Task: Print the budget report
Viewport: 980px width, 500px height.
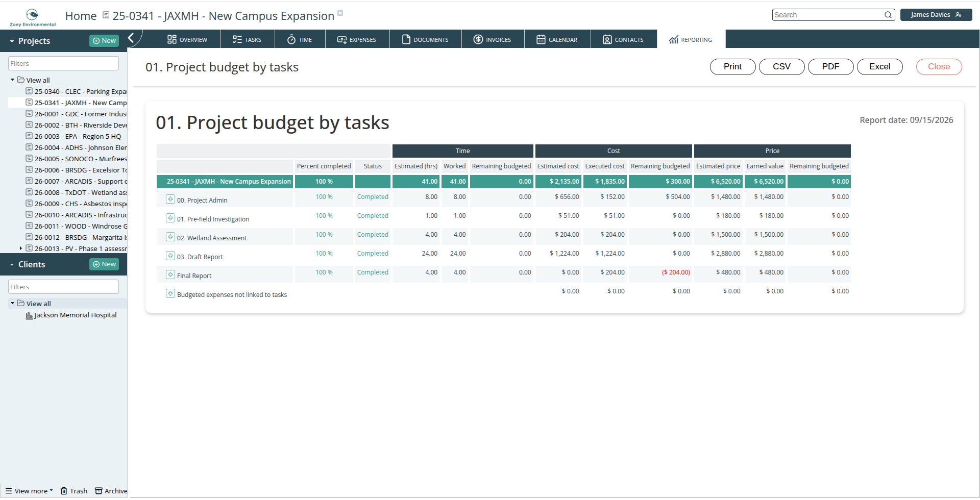Action: point(732,67)
